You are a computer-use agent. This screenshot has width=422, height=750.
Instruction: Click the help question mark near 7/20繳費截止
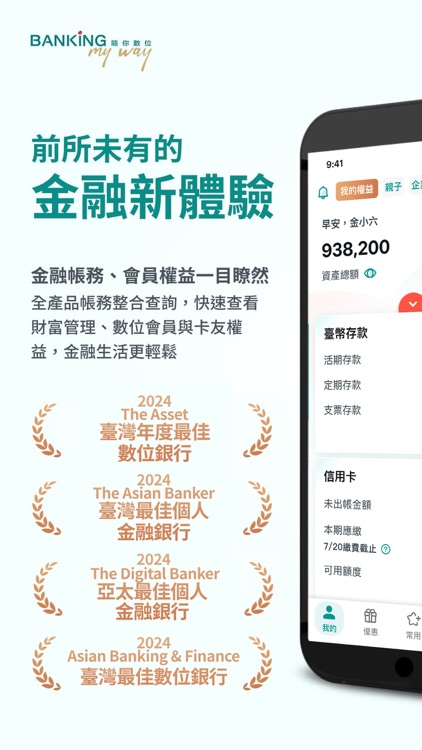click(386, 550)
